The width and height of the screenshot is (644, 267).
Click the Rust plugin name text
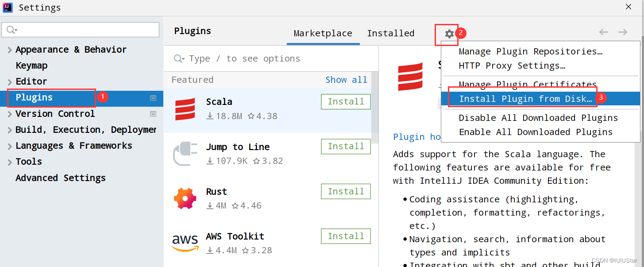216,191
